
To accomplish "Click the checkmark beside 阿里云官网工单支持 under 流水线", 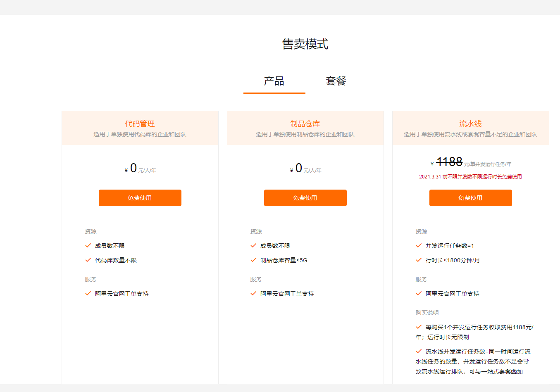I will [418, 294].
